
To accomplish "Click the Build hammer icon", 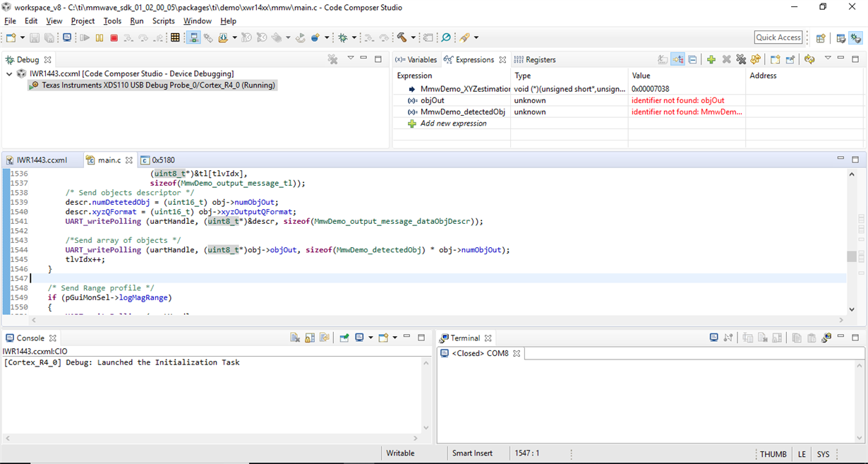I will pos(402,37).
